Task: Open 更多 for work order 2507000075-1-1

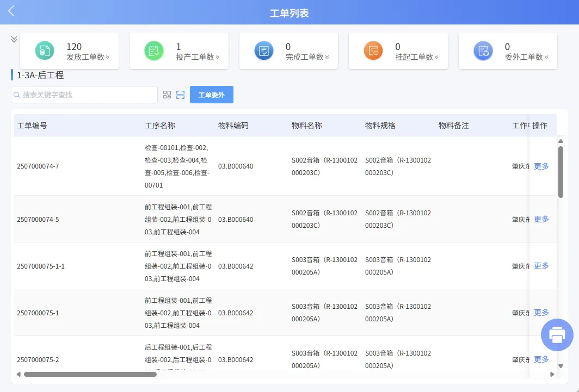Action: [541, 266]
